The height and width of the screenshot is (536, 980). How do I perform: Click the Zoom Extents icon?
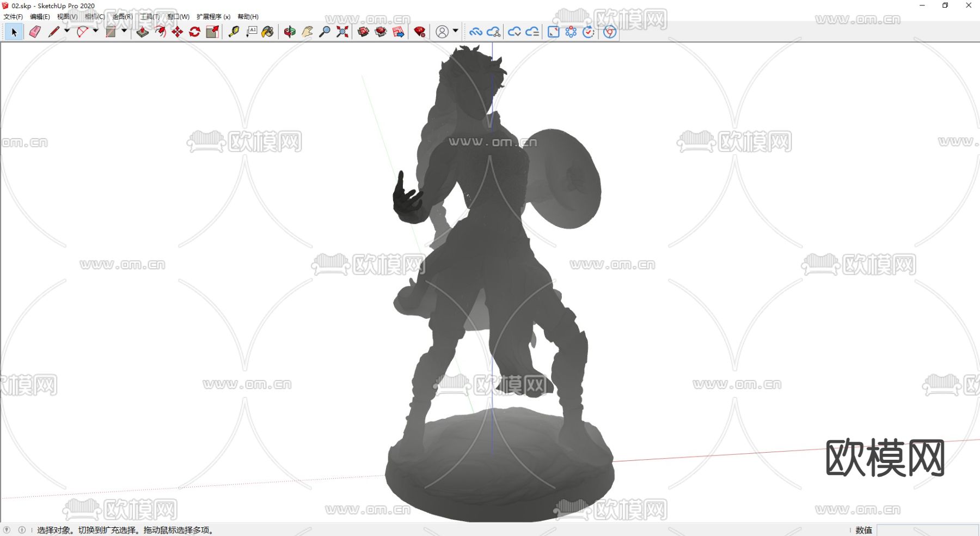pos(342,32)
